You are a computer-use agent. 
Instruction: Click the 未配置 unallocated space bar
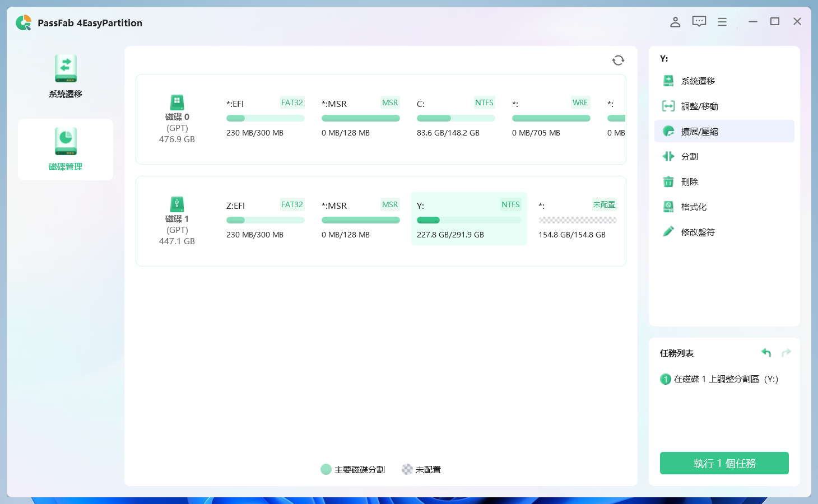[x=577, y=220]
